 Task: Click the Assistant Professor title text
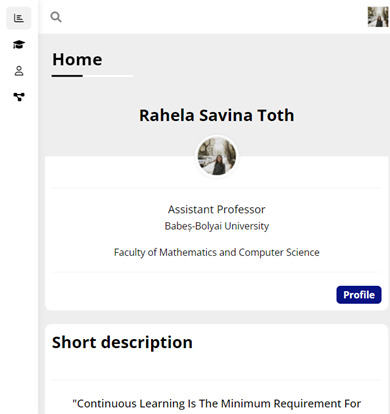click(x=217, y=209)
